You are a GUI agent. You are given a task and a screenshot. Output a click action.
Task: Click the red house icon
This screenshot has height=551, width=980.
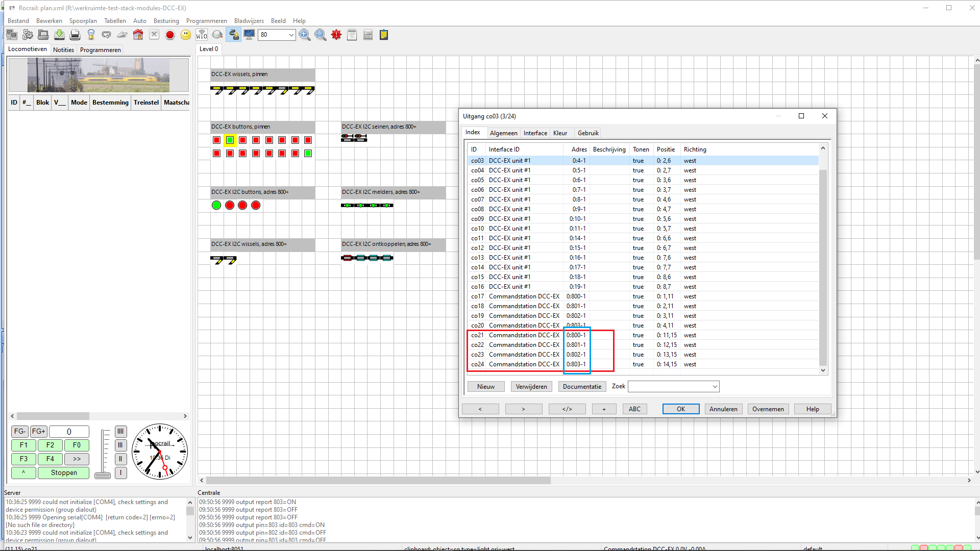click(138, 35)
